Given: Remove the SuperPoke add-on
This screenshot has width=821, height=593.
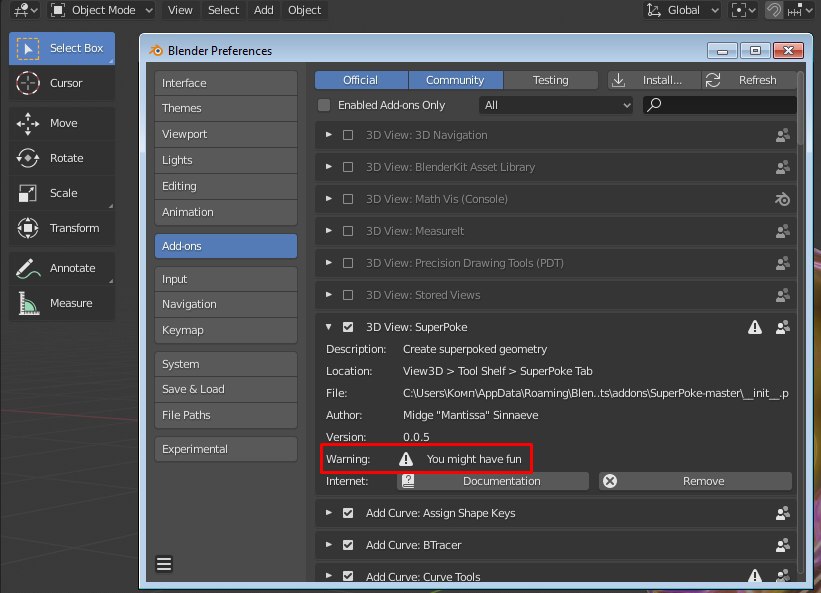Looking at the screenshot, I should pos(695,481).
